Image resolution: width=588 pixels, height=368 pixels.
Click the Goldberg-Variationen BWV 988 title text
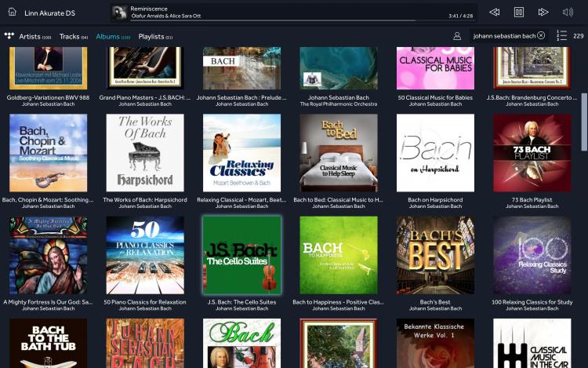tap(48, 97)
